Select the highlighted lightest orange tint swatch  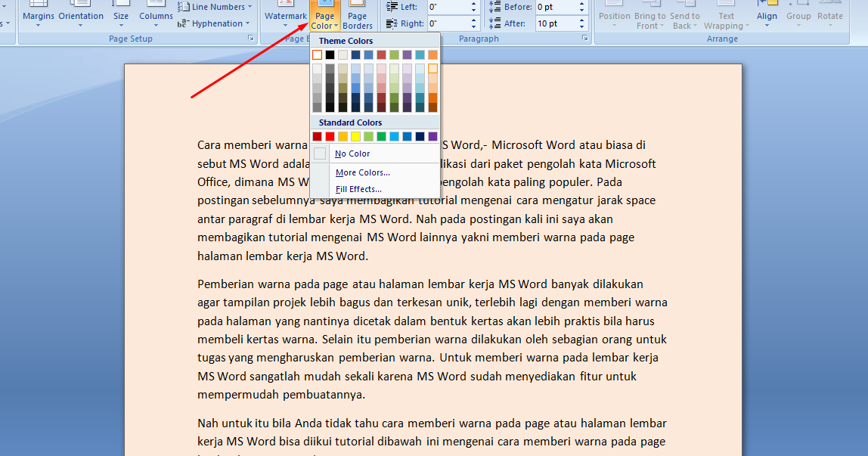click(433, 69)
